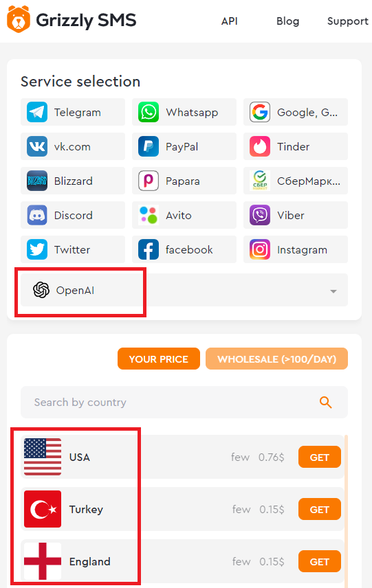Open the Blog menu link
Viewport: 372px width, 588px height.
288,21
